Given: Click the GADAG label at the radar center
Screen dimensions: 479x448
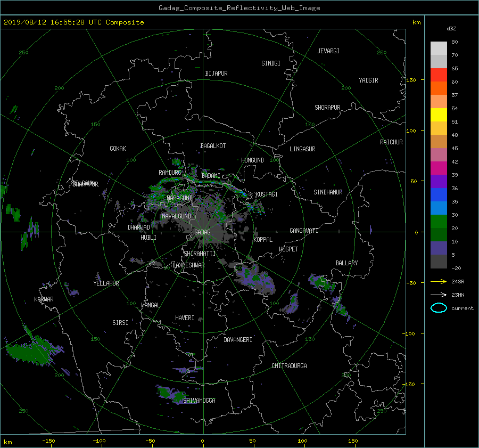Looking at the screenshot, I should (202, 232).
